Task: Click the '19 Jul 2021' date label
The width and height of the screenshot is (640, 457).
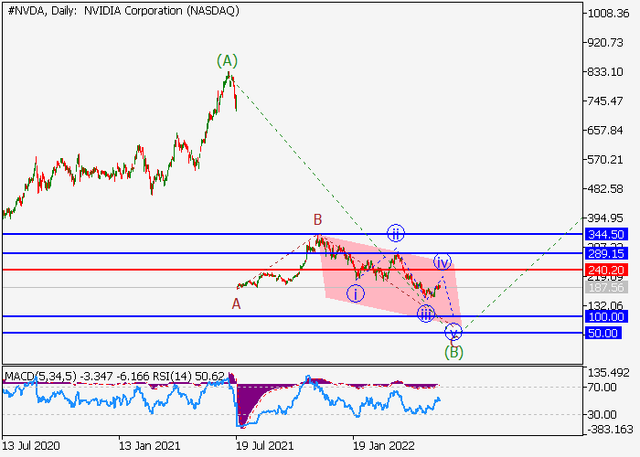Action: coord(264,446)
